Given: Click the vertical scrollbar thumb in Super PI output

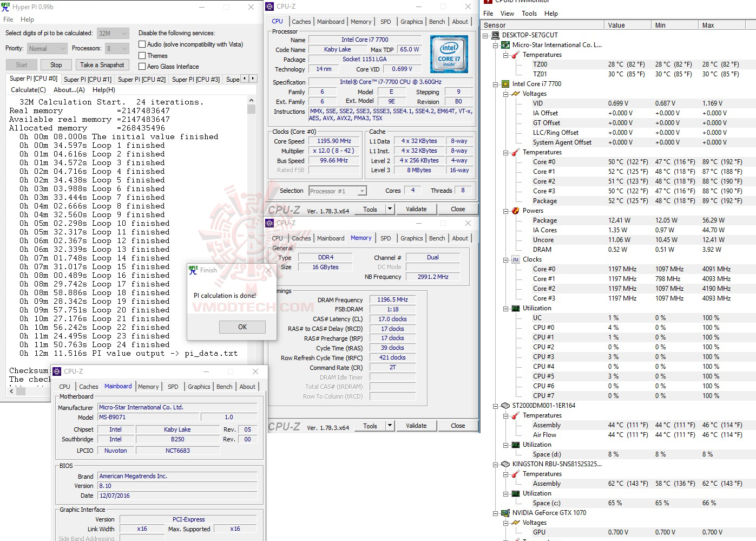Looking at the screenshot, I should click(251, 109).
